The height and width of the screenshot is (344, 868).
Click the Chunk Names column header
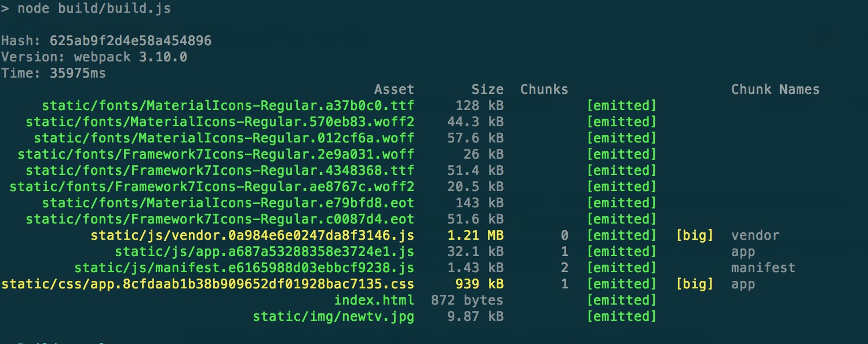pos(775,89)
